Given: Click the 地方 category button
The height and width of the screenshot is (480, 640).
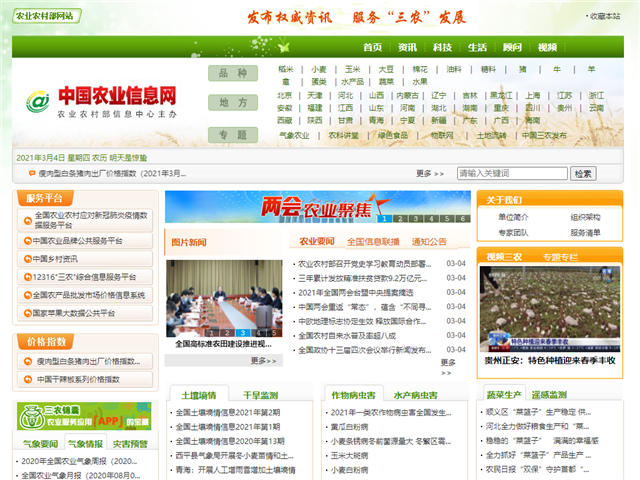Looking at the screenshot, I should coord(233,102).
